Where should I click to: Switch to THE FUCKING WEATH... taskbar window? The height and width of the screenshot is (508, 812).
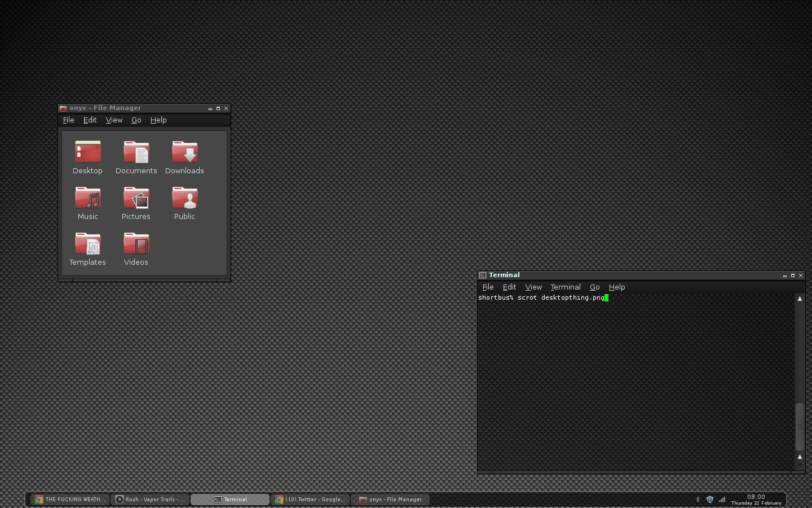[x=70, y=500]
